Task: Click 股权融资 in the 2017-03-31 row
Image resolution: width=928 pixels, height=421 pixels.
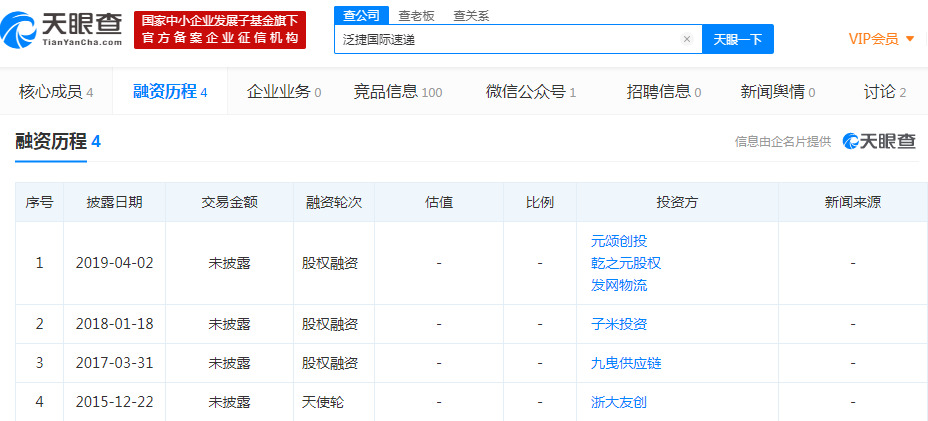Action: [330, 363]
